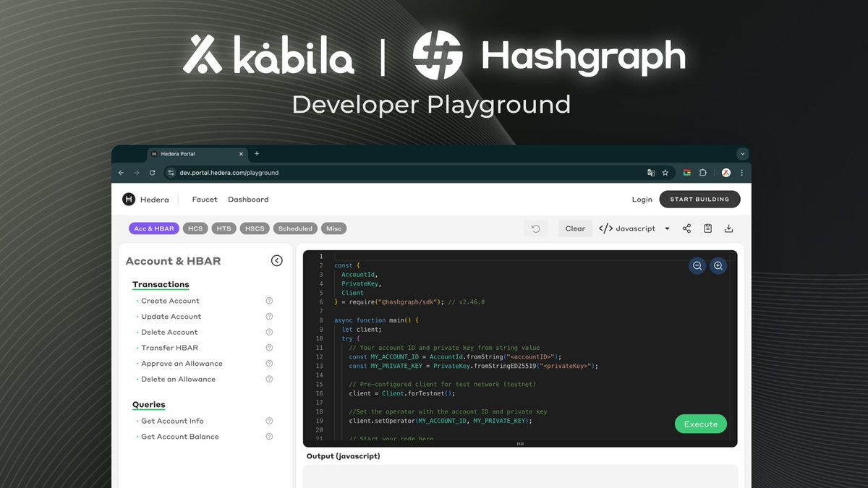Click the Client.forTestnet() code line
This screenshot has width=868, height=488.
click(x=401, y=393)
